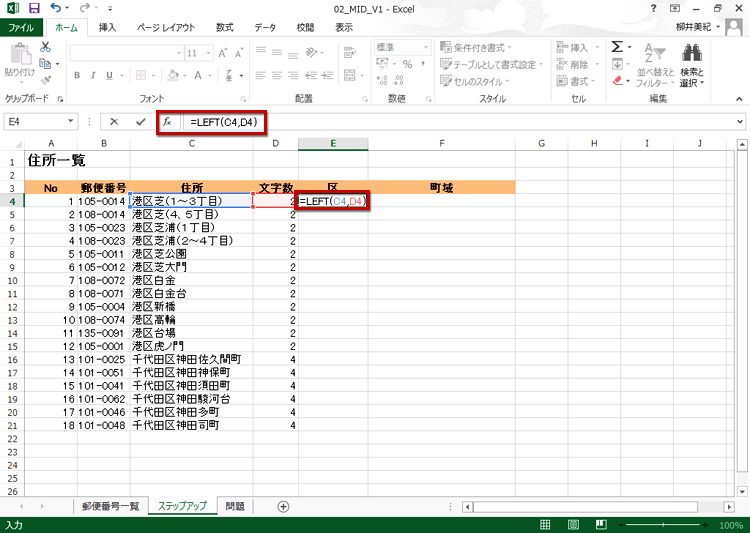Image resolution: width=750 pixels, height=533 pixels.
Task: Open the ファイル (File) tab
Action: 21,27
